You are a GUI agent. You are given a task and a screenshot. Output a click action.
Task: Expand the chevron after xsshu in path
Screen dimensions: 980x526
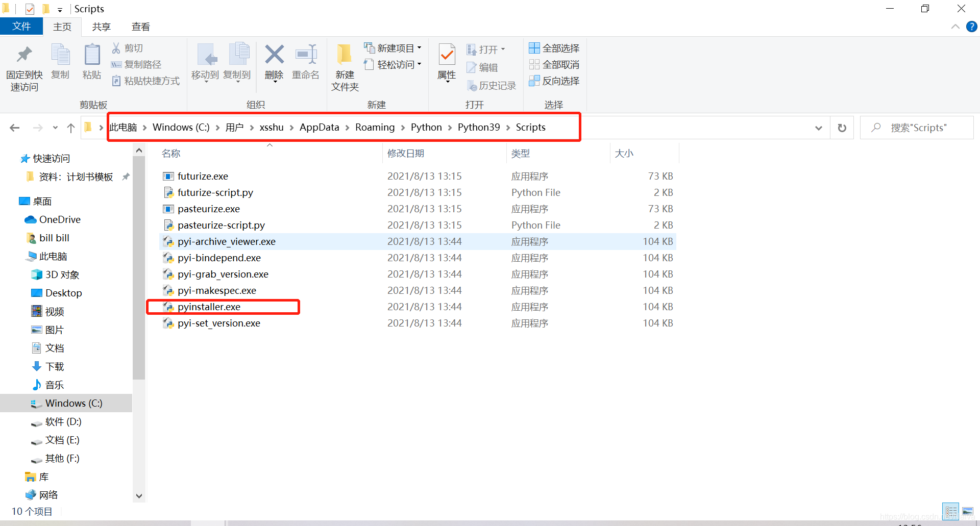click(291, 128)
